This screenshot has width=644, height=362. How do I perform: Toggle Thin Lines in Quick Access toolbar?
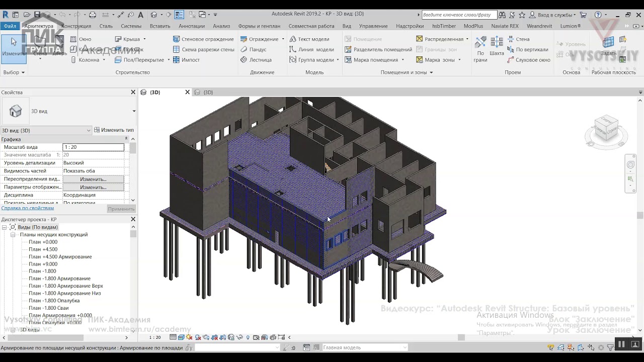click(179, 15)
